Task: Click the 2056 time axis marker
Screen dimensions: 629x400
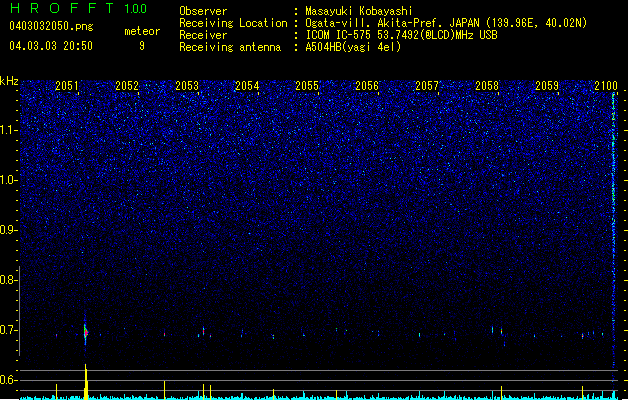Action: [x=367, y=85]
